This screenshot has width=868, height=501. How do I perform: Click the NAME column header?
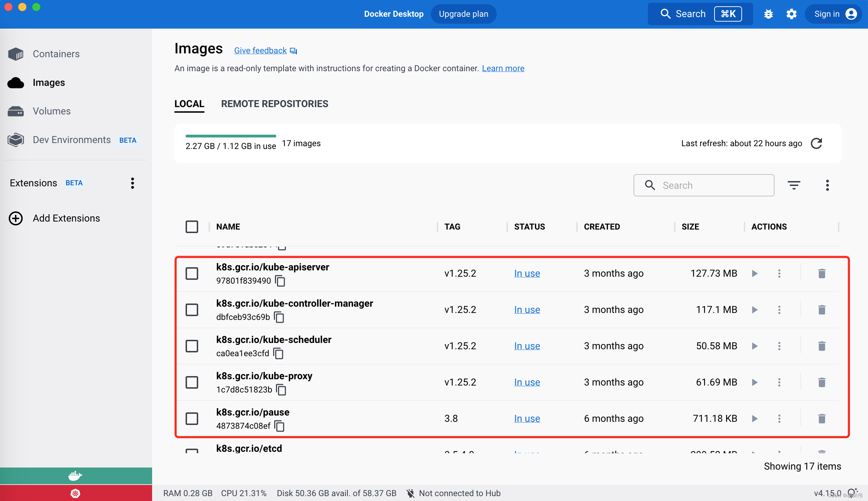pyautogui.click(x=228, y=227)
